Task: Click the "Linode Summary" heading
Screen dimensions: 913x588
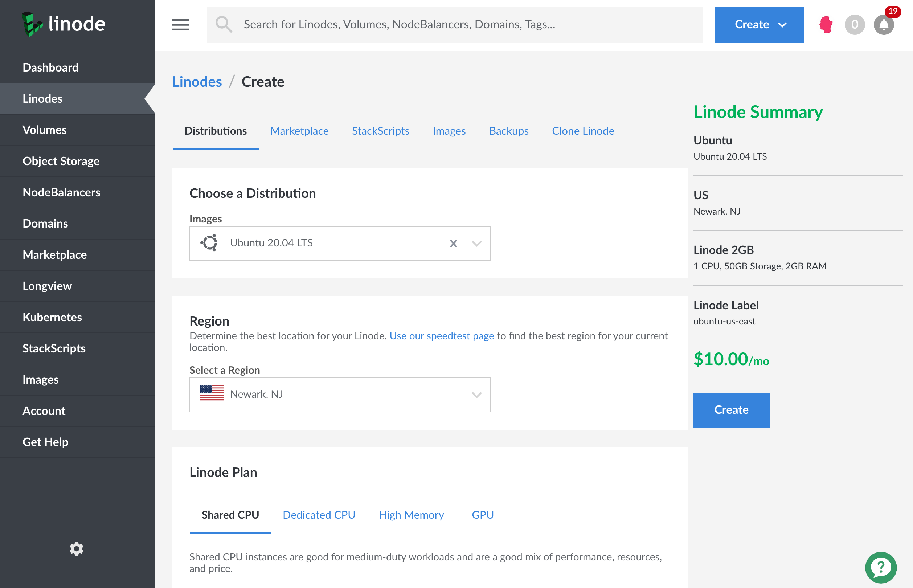Action: (758, 112)
